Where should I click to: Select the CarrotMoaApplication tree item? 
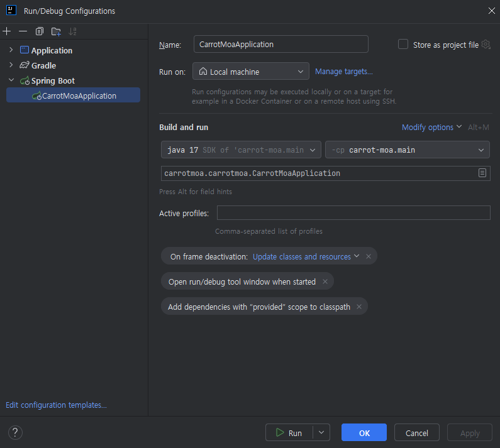74,96
